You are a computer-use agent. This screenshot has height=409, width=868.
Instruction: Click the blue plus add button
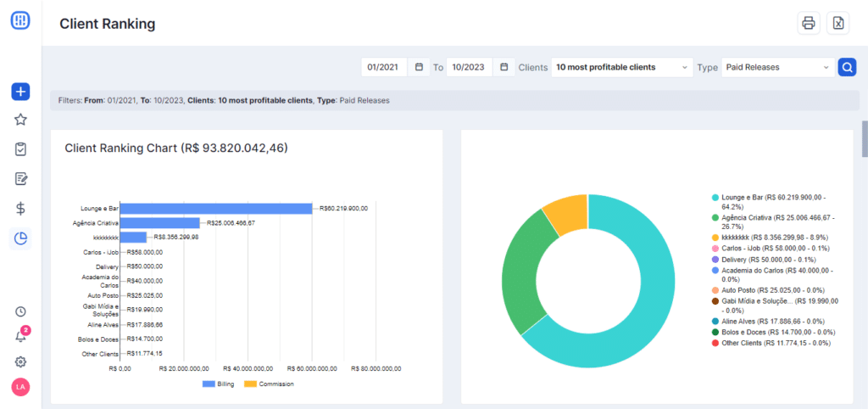(20, 92)
